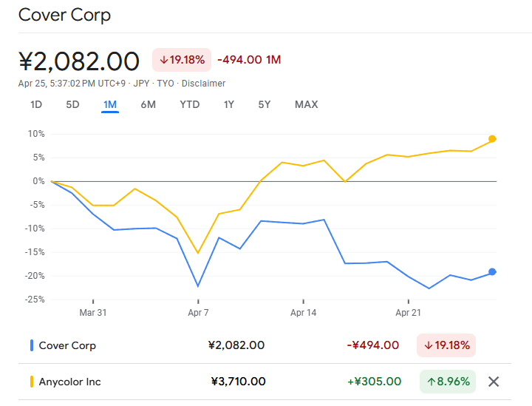Click the blue Cover Corp endpoint dot
The height and width of the screenshot is (406, 532).
492,271
